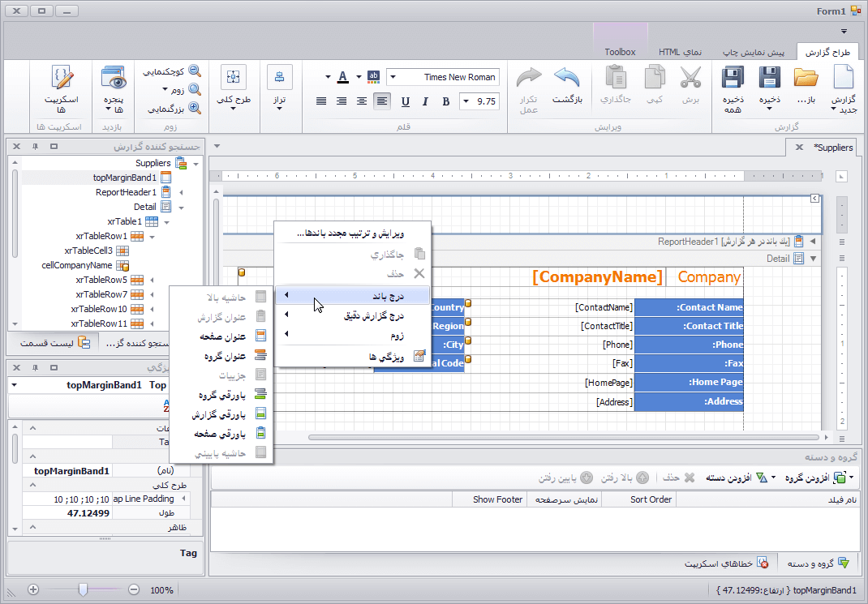
Task: Click the open report folder icon
Action: (x=806, y=79)
